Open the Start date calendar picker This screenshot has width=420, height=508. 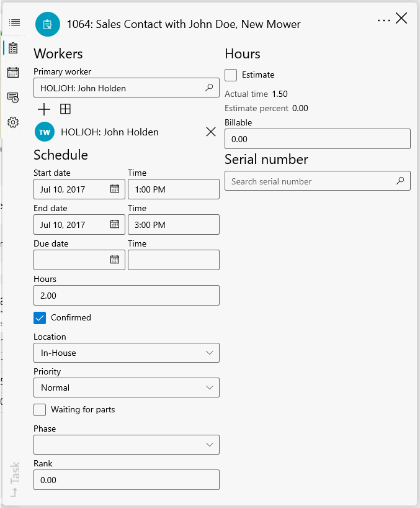pos(115,189)
